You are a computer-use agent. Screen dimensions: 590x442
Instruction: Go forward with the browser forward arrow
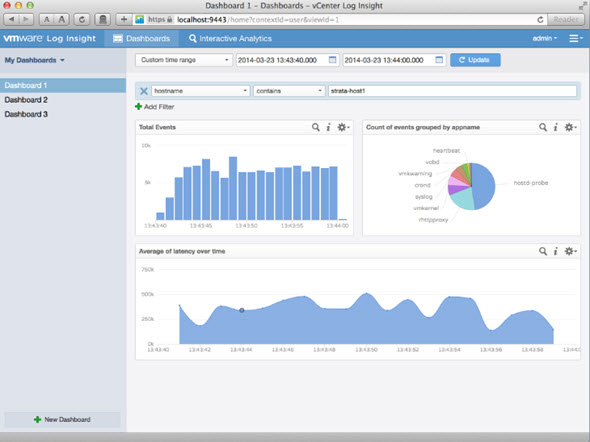(26, 19)
